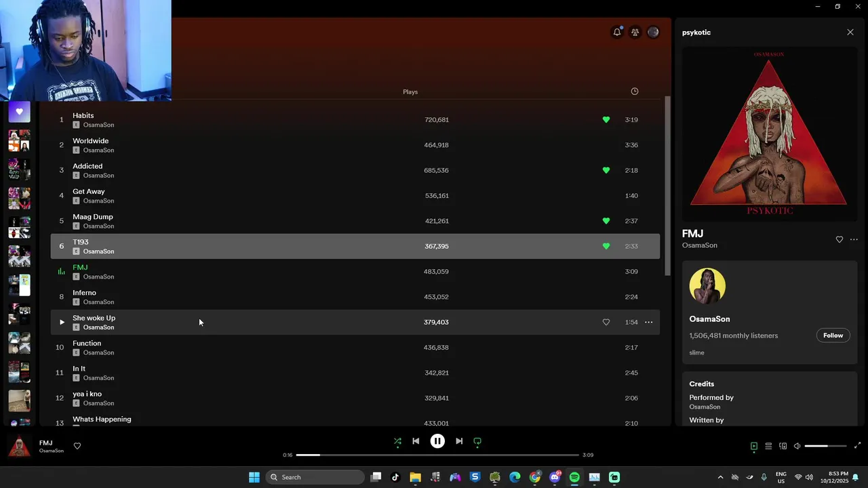The image size is (868, 488).
Task: Sort tracks by the Plays column header
Action: point(410,91)
